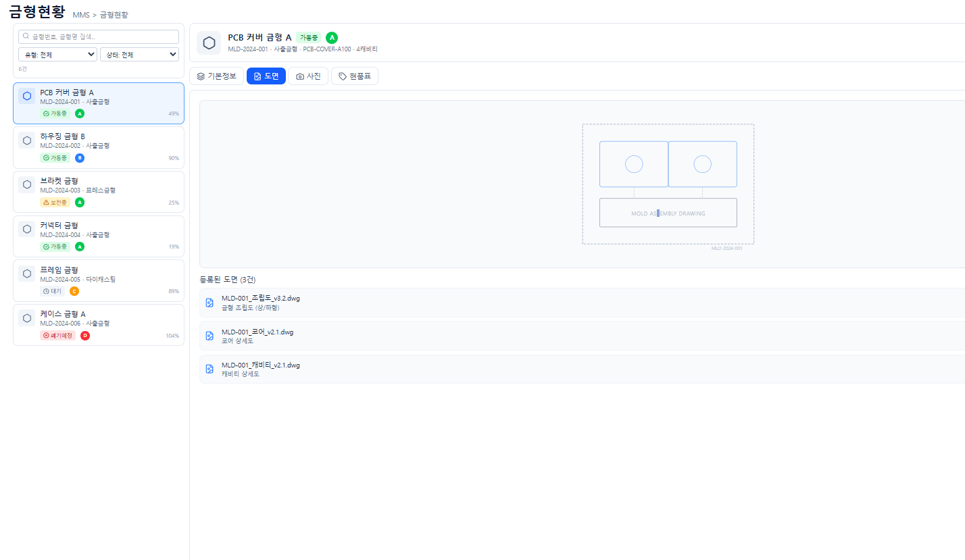Click the mold assembly drawing preview
This screenshot has width=965, height=560.
pos(668,184)
